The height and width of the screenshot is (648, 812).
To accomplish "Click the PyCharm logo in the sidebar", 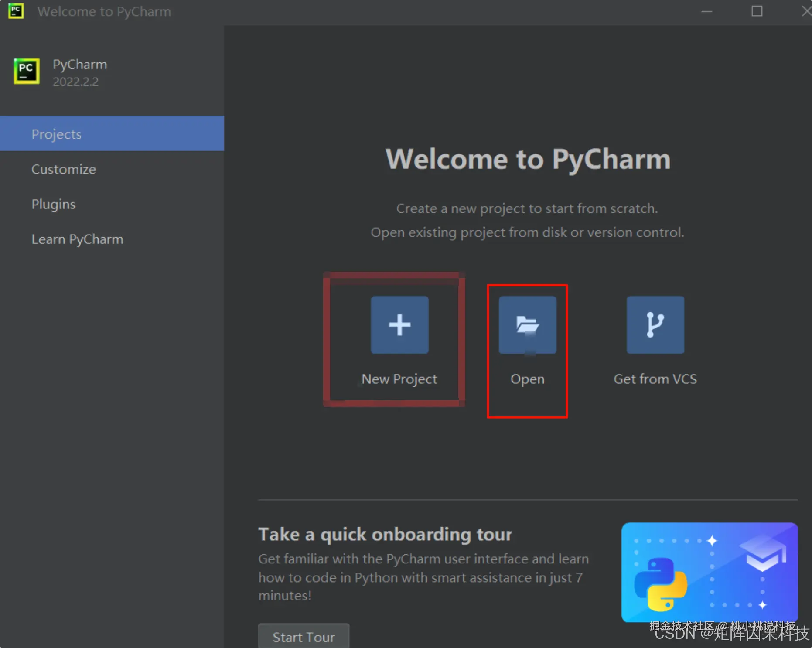I will (27, 71).
